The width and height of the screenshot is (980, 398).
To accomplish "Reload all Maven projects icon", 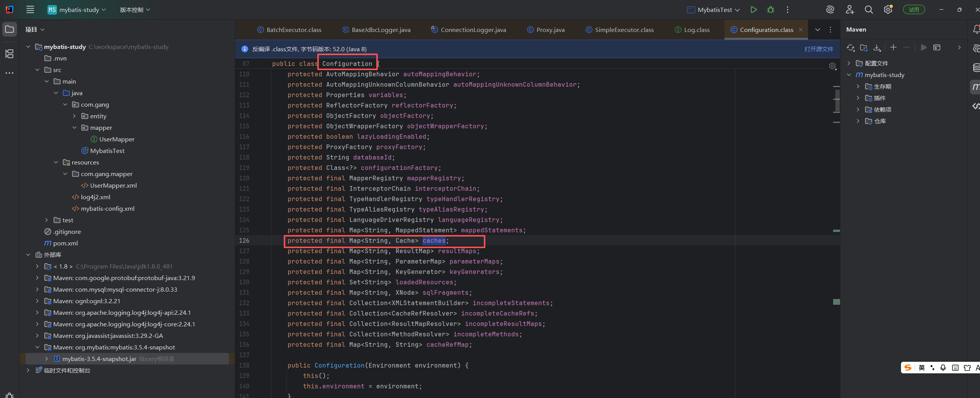I will pos(850,47).
